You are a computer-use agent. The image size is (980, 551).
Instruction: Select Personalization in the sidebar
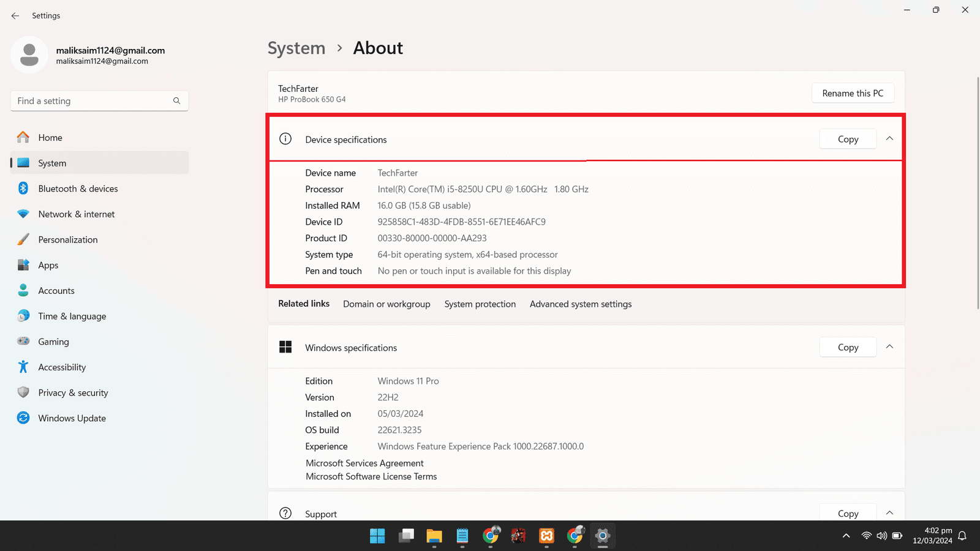[67, 240]
